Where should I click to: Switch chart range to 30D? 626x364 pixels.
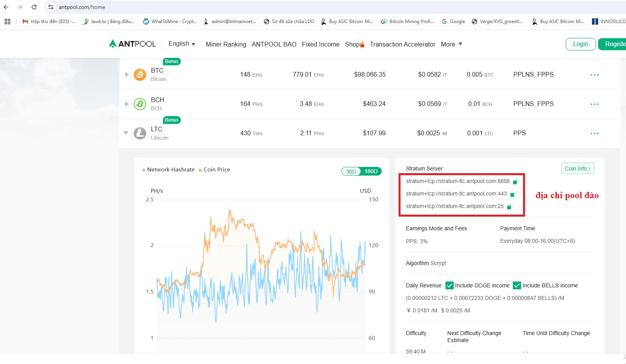click(351, 171)
